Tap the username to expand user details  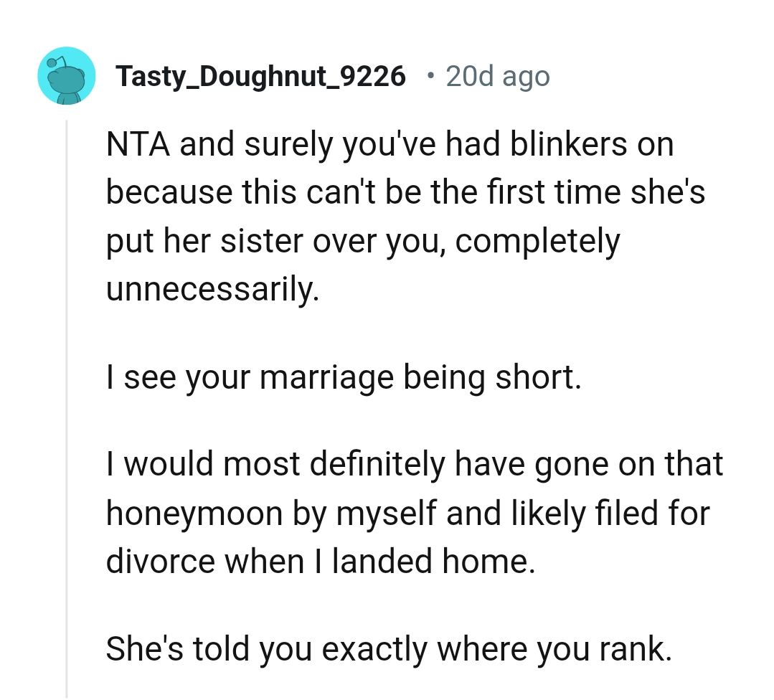261,75
